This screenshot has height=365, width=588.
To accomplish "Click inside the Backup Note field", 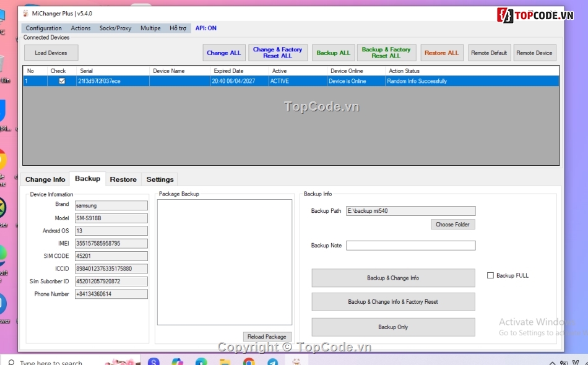I will (410, 246).
